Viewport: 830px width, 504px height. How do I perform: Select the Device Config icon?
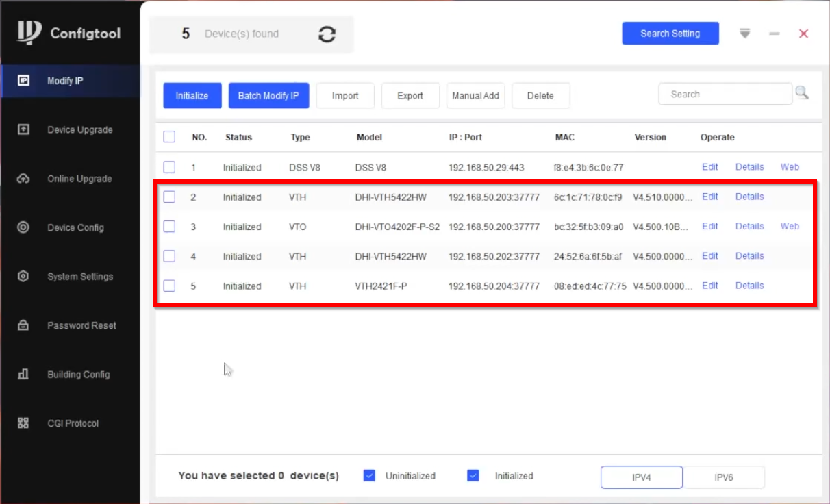click(23, 227)
